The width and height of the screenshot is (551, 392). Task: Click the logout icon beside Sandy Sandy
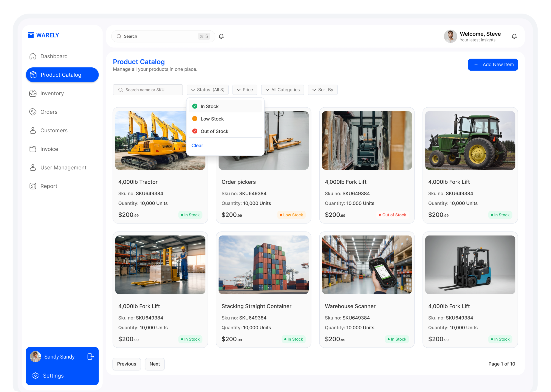pos(90,356)
